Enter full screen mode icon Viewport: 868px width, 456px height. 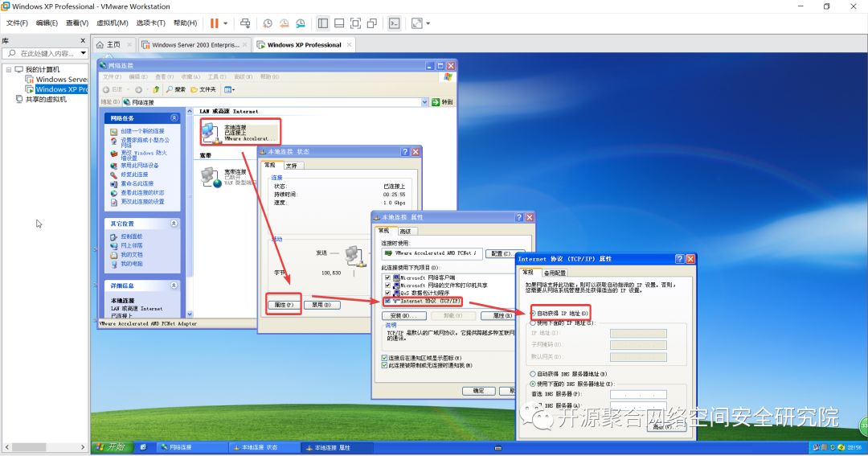click(356, 23)
